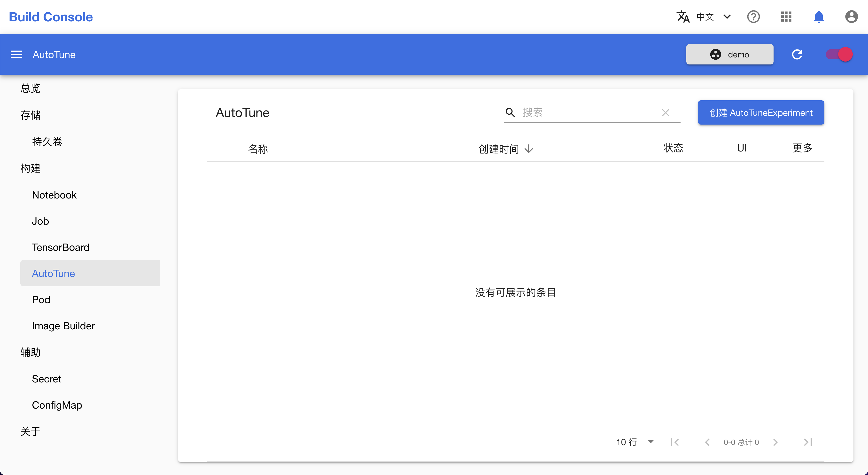The image size is (868, 475).
Task: Go to the first page of results
Action: [674, 442]
